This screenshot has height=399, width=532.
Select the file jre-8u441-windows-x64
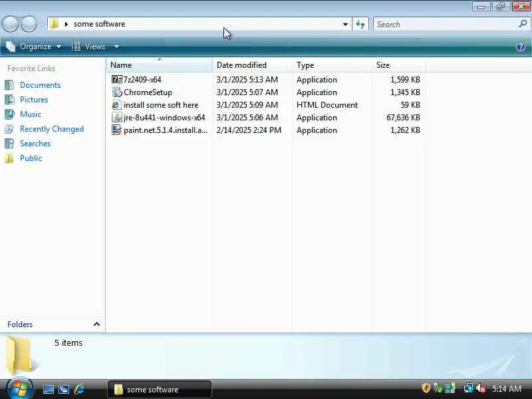[164, 118]
